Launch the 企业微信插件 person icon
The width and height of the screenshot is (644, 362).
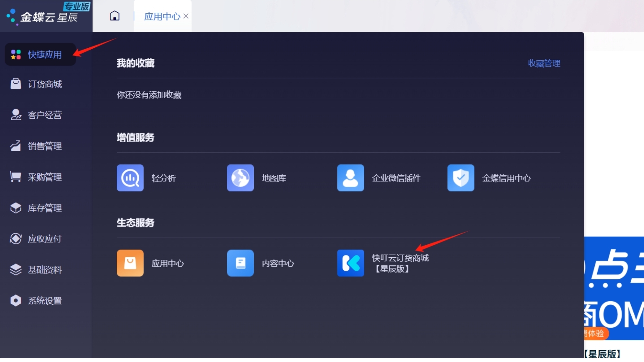(350, 178)
